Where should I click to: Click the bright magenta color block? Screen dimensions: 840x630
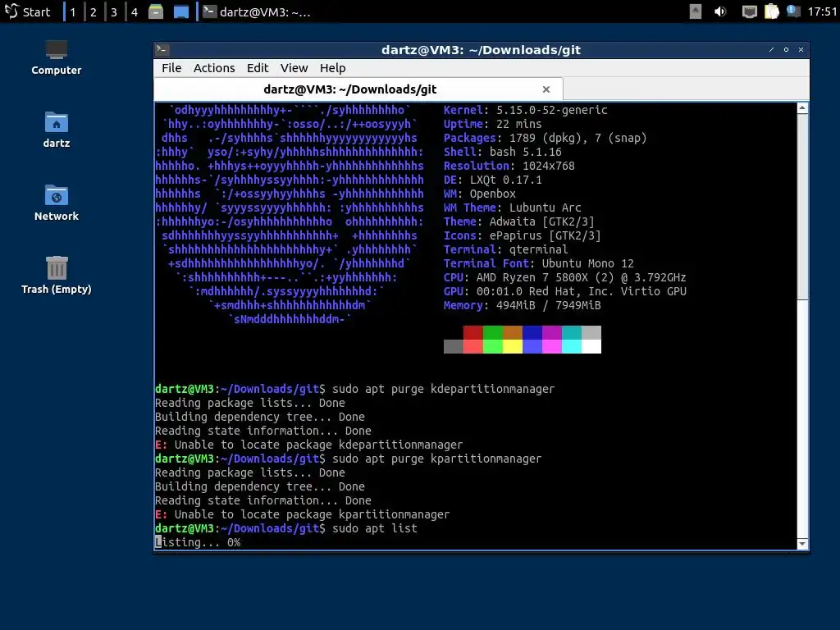coord(552,347)
